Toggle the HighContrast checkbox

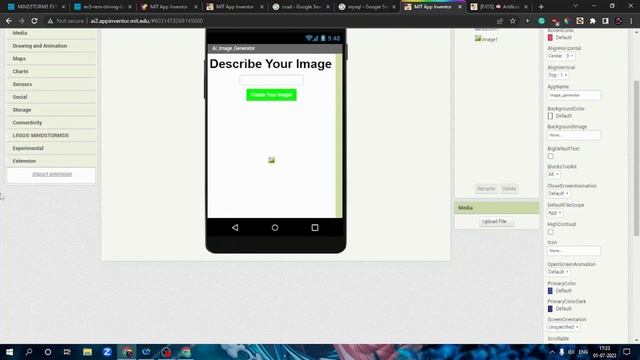click(550, 232)
